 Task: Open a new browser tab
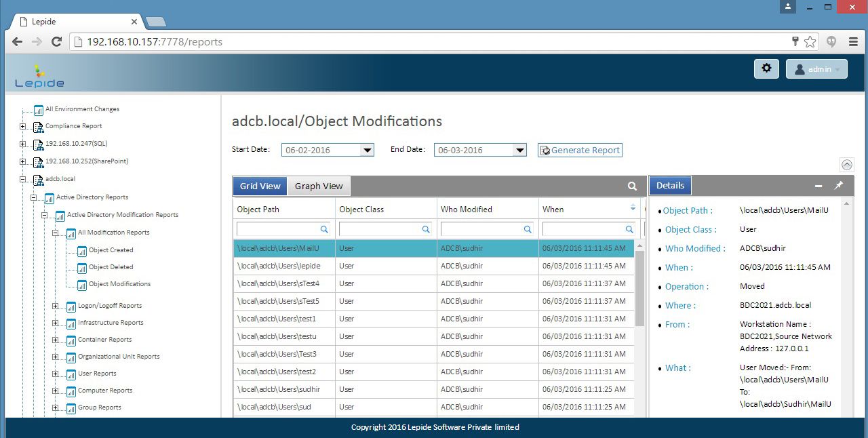[155, 22]
